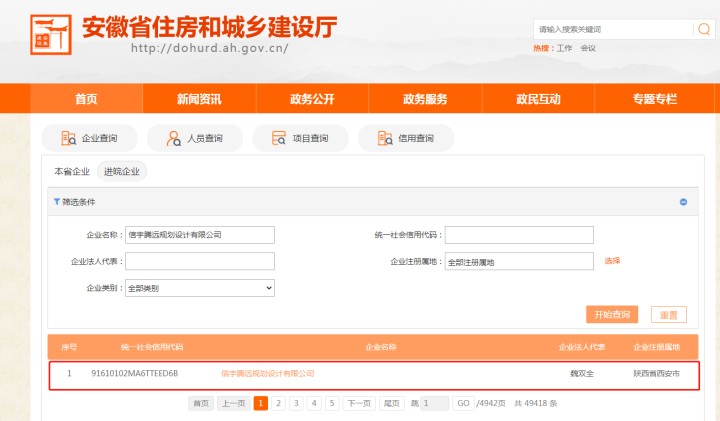Image resolution: width=720 pixels, height=421 pixels.
Task: Click the 企业法人代表 column header
Action: (582, 347)
